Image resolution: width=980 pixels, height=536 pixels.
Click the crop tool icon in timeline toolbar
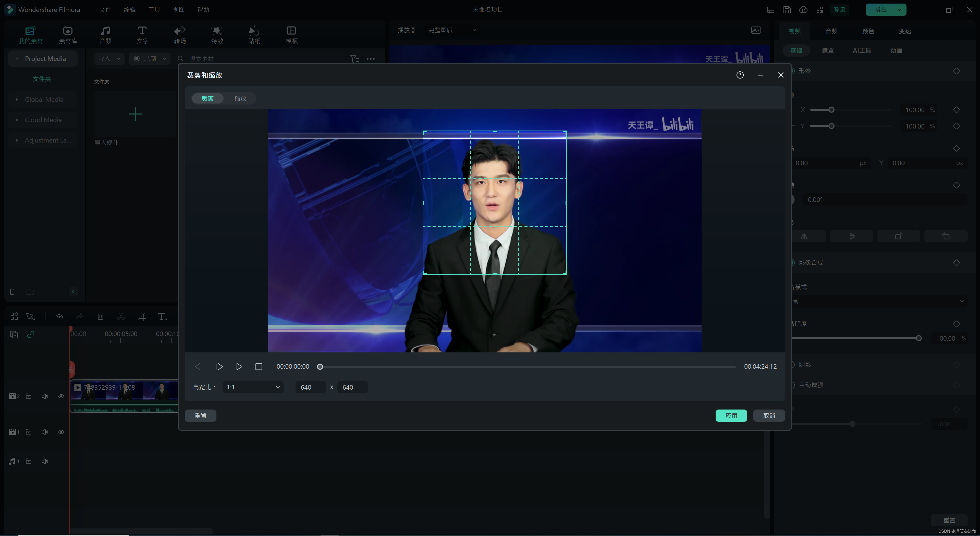tap(141, 316)
